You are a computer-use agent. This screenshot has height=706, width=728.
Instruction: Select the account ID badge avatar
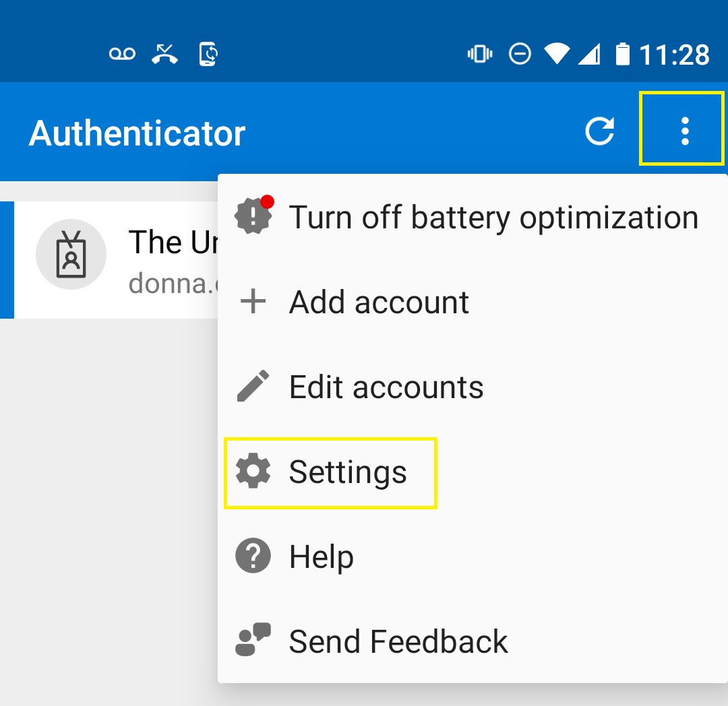coord(71,255)
